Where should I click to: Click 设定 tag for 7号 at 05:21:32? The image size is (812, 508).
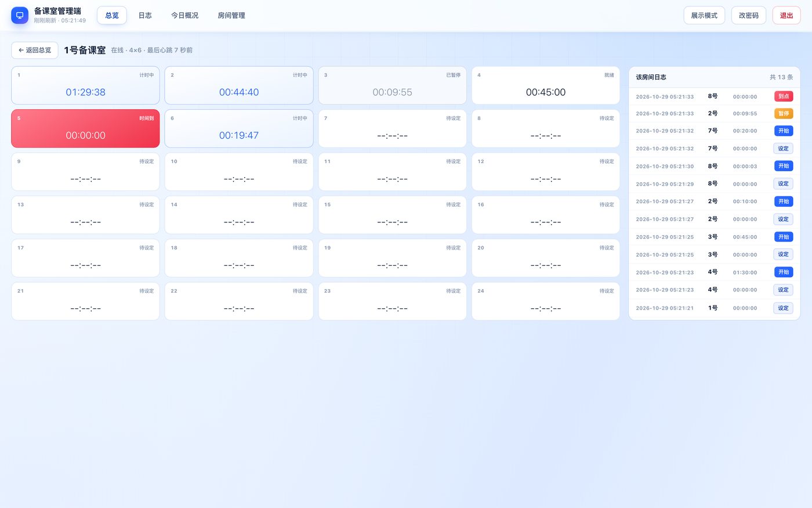coord(783,149)
